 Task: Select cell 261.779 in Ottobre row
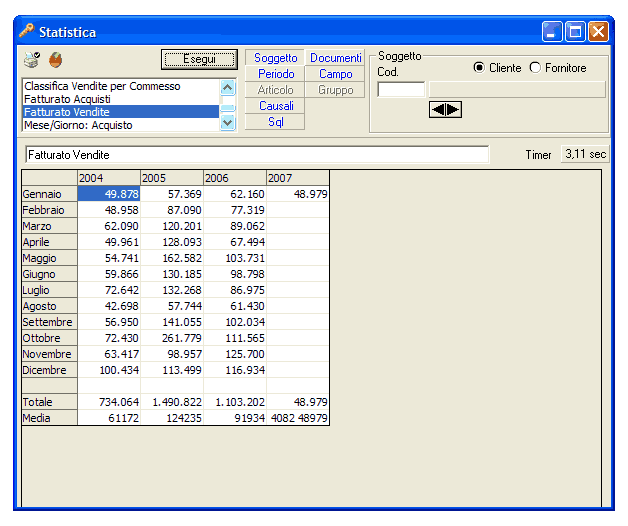coord(172,338)
